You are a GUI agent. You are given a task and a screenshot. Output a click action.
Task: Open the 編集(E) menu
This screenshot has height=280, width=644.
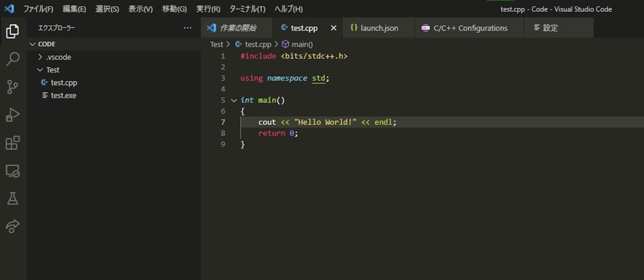click(74, 9)
